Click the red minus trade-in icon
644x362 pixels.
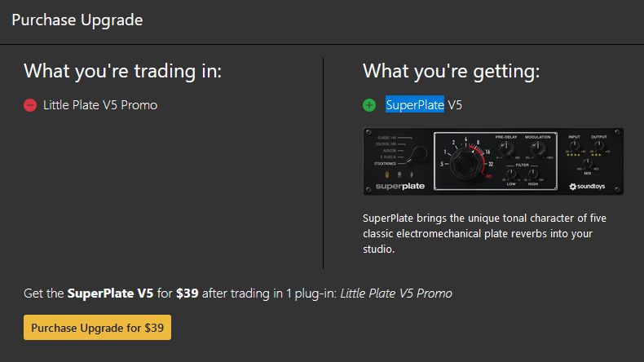click(30, 105)
